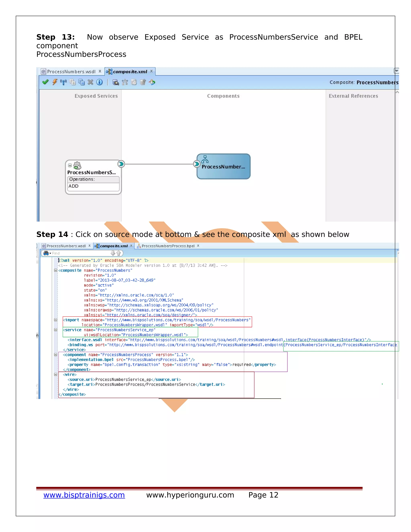Click the gray X delete icon
Viewport: 411px width, 532px height.
click(x=90, y=82)
